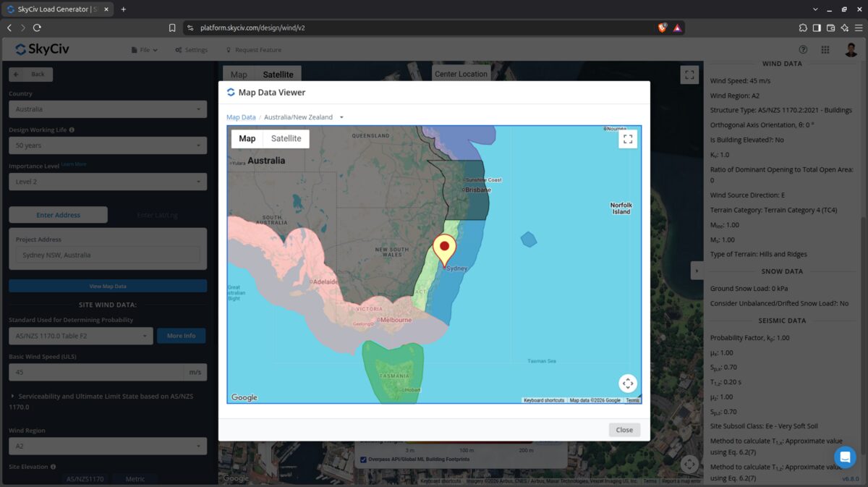Switch viewer map to Map view
This screenshot has height=487, width=868.
[x=247, y=138]
